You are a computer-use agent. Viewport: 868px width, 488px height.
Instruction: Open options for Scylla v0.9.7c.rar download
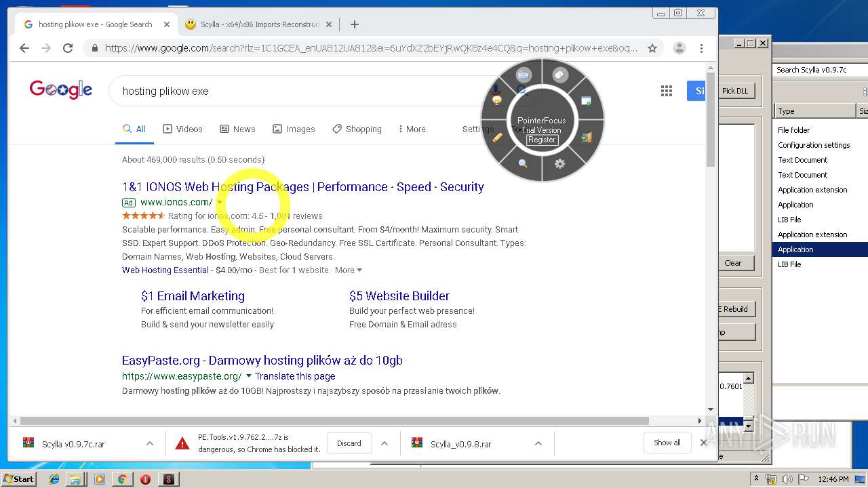tap(149, 443)
